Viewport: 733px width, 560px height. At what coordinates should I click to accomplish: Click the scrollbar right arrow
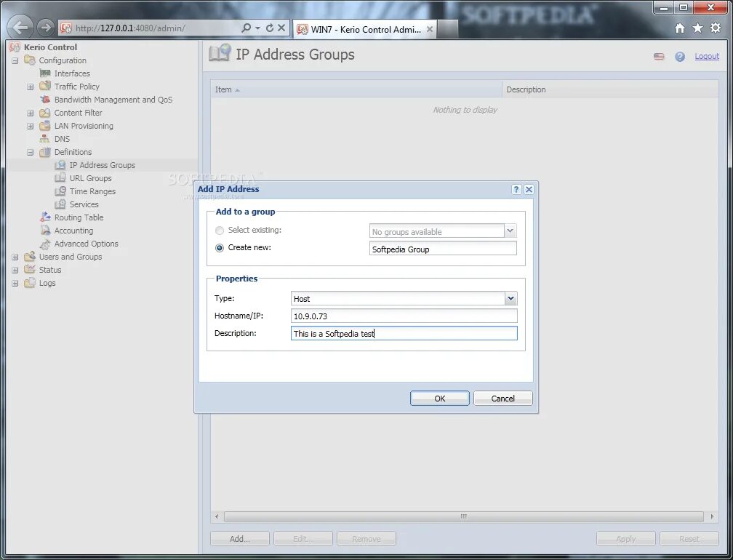tap(712, 516)
